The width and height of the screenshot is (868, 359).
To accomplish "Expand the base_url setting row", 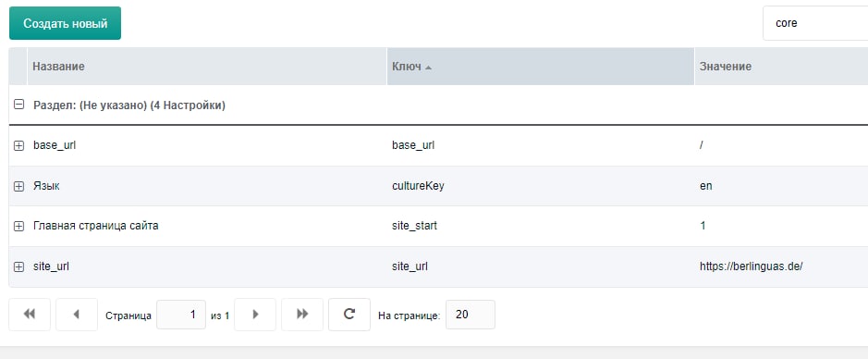I will (x=18, y=145).
